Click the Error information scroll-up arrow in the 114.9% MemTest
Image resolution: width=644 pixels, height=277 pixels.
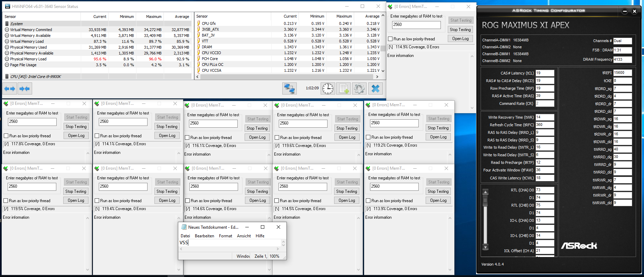tap(472, 57)
